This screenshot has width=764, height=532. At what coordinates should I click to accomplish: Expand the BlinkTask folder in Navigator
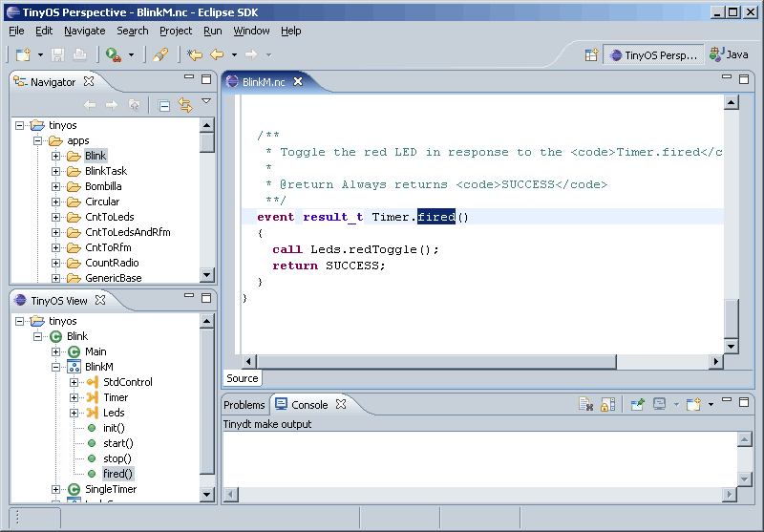click(56, 171)
